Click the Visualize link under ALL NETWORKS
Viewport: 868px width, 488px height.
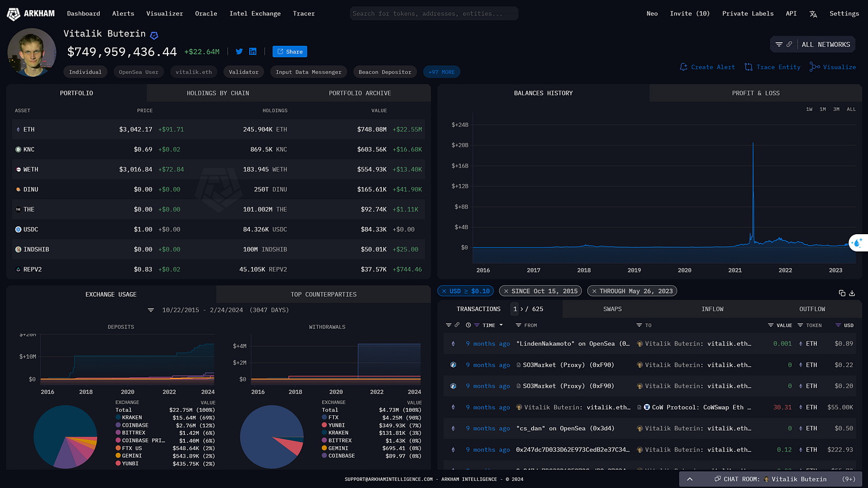coord(833,67)
